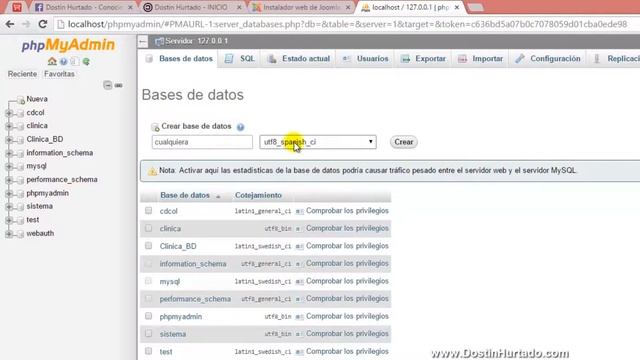The image size is (640, 360).
Task: Expand the phpmyadmin tree node
Action: (x=9, y=193)
